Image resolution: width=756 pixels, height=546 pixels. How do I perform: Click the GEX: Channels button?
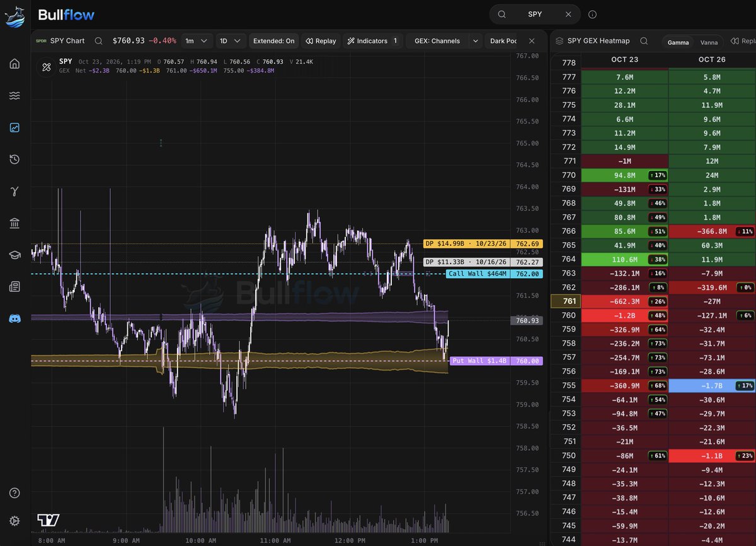[x=437, y=41]
